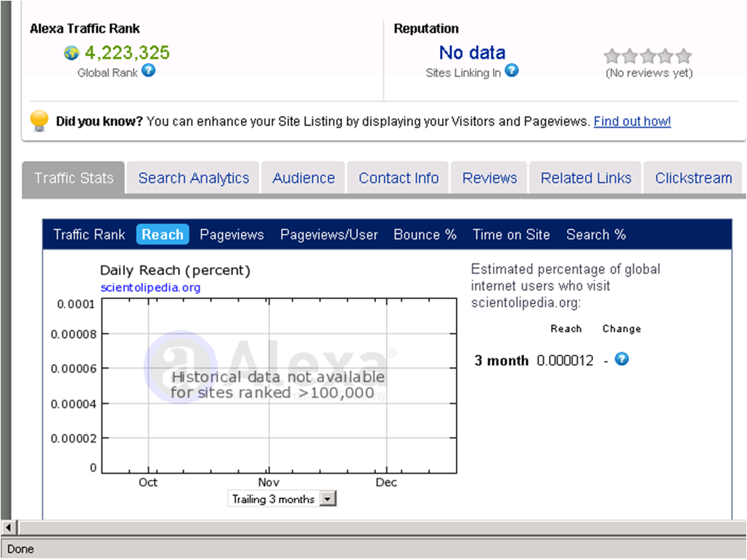Click help icon next to Reach change
The height and width of the screenshot is (560, 747).
click(x=621, y=359)
